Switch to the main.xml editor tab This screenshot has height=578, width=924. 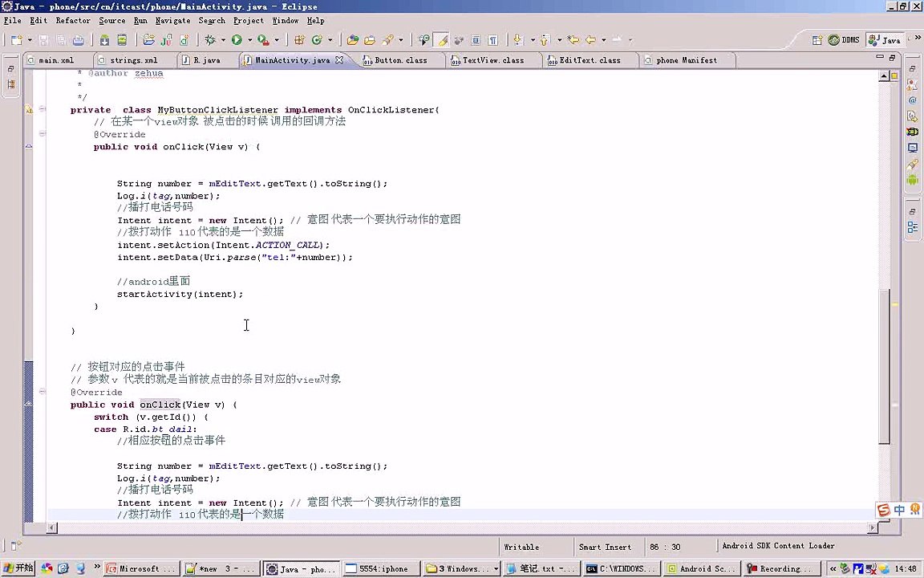pyautogui.click(x=57, y=60)
